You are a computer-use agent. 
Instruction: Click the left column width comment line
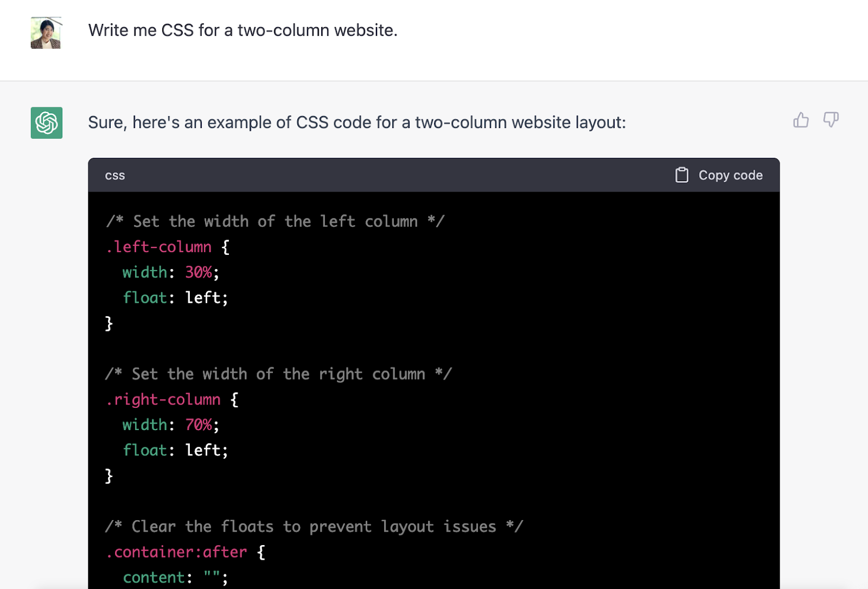[275, 222]
